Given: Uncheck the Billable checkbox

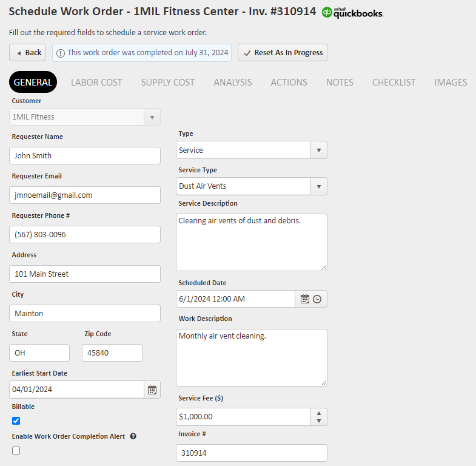Looking at the screenshot, I should (16, 420).
